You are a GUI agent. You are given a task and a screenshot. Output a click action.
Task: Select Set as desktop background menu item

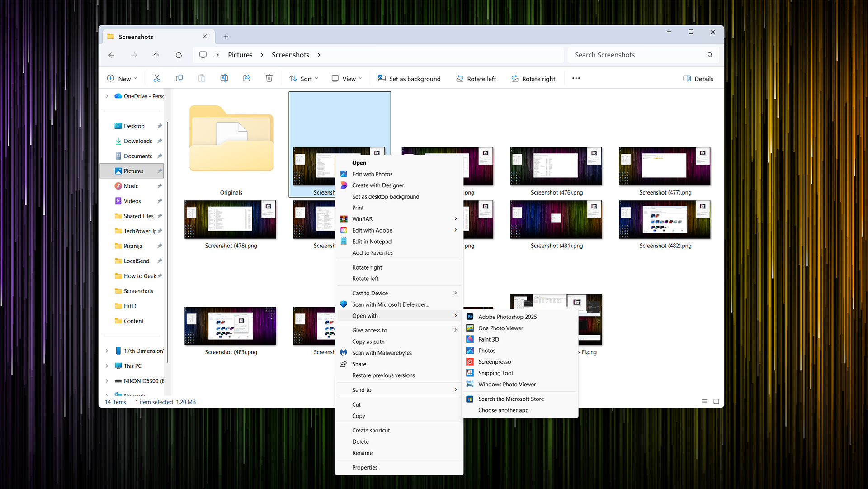[x=399, y=197]
